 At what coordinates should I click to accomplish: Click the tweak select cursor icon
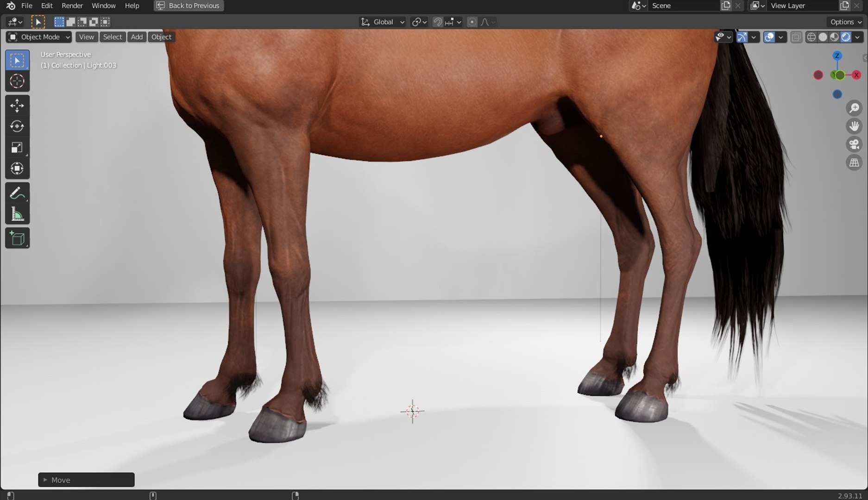click(38, 22)
